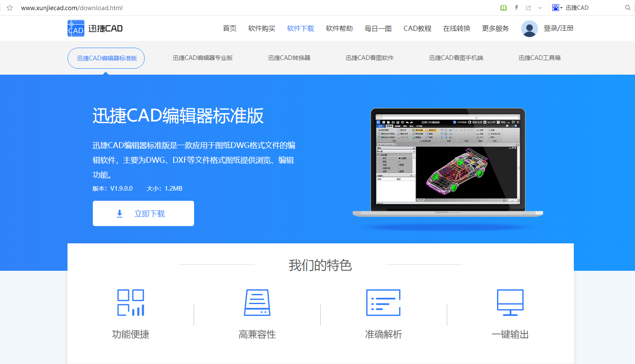This screenshot has width=635, height=364.
Task: Open 软件帮助 navigation item
Action: [339, 28]
